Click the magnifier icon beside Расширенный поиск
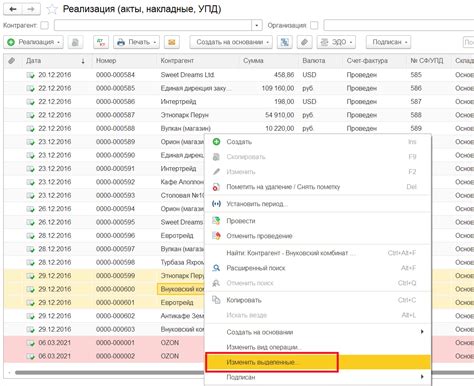The height and width of the screenshot is (386, 474). click(x=216, y=268)
